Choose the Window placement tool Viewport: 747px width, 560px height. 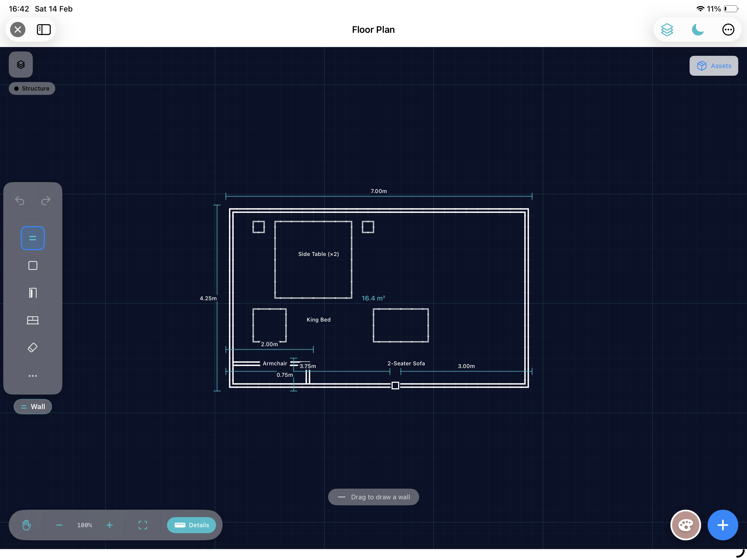pyautogui.click(x=33, y=320)
